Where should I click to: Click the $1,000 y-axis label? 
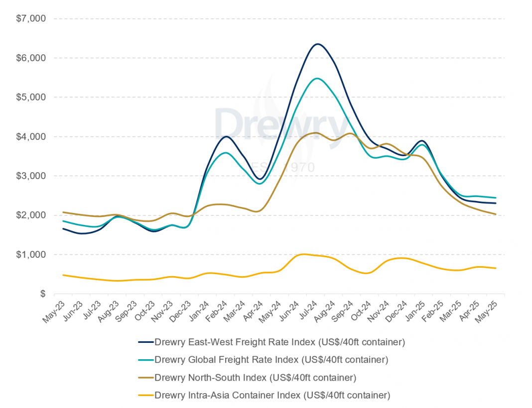coord(31,254)
